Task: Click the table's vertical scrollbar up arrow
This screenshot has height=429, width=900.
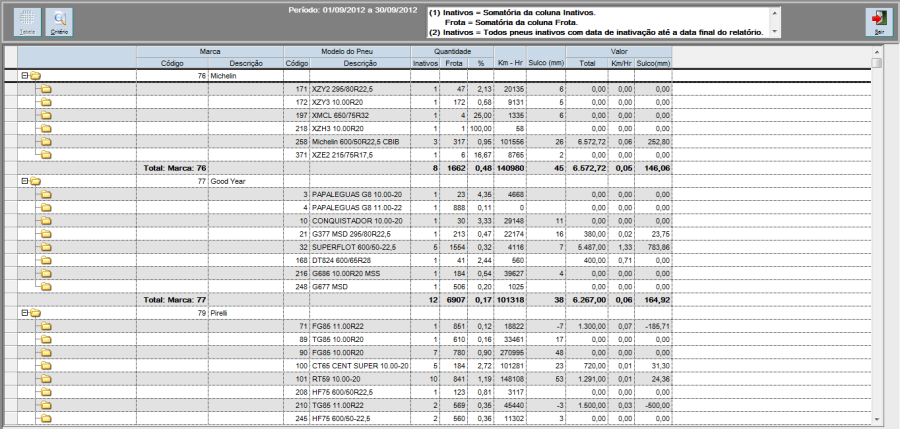Action: coord(876,52)
